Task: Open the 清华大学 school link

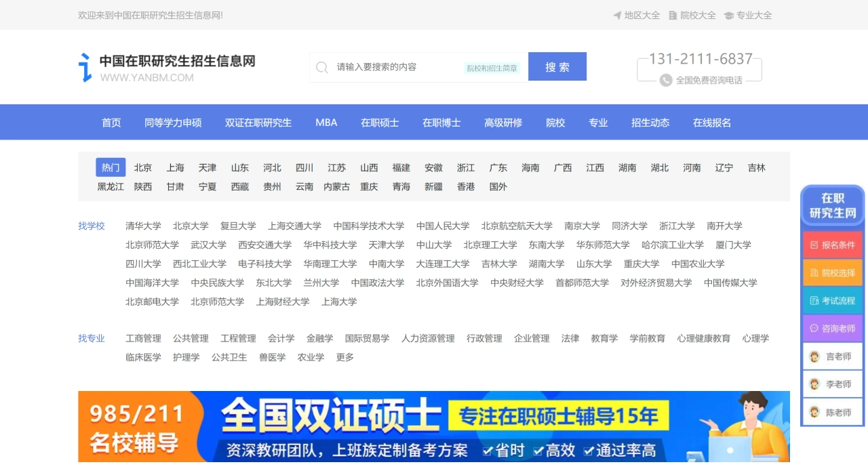Action: tap(143, 226)
